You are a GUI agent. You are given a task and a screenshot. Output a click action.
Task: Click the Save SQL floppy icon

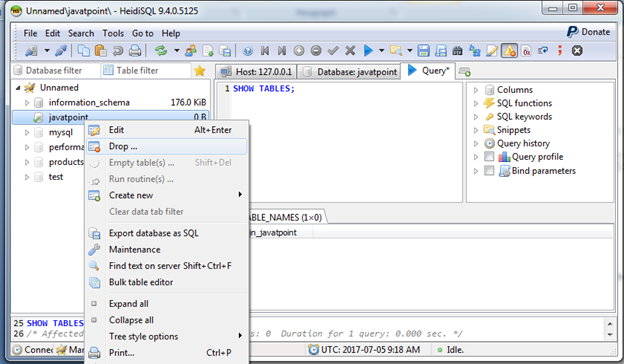point(423,51)
